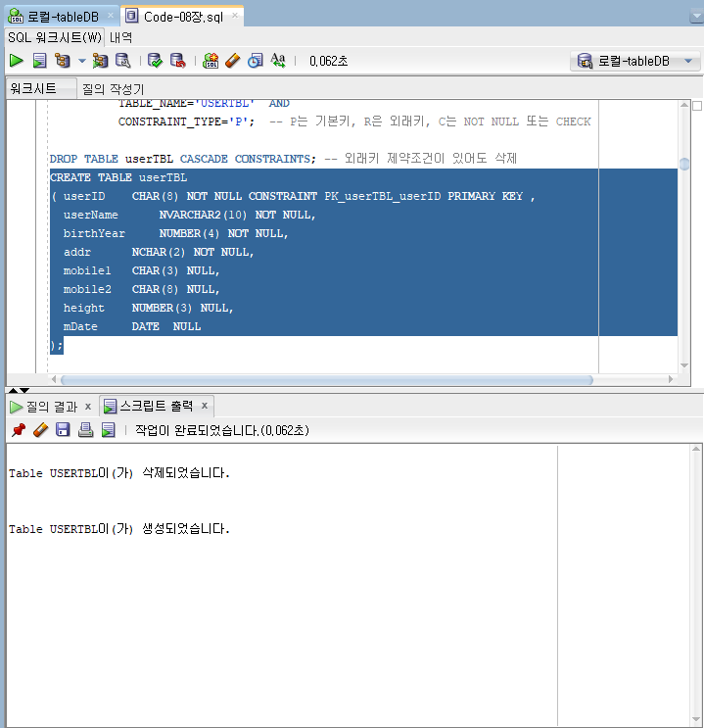Close the 질의 결과 result tab
This screenshot has width=704, height=728.
tap(88, 407)
